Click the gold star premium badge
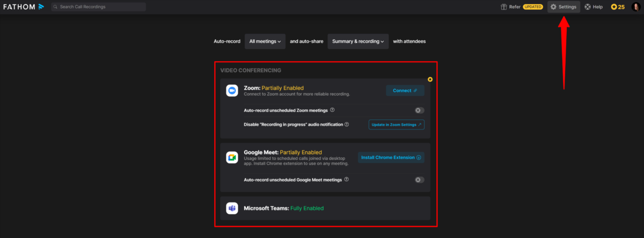Image resolution: width=644 pixels, height=238 pixels. [x=430, y=80]
